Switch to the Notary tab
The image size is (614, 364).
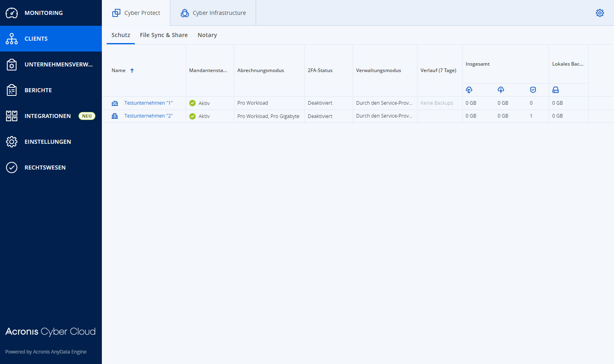pyautogui.click(x=207, y=35)
